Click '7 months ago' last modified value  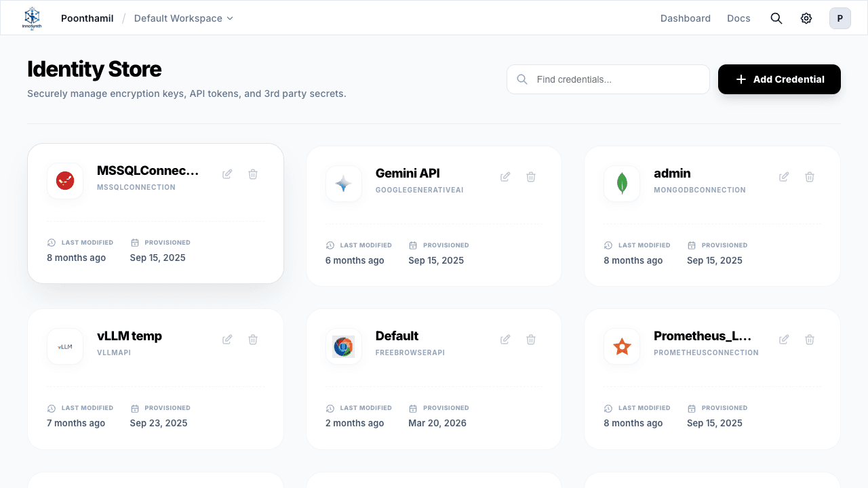point(76,423)
